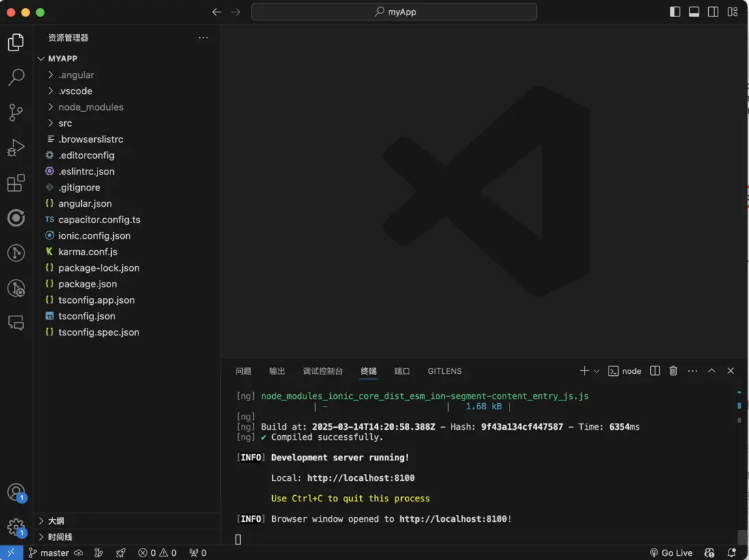Start Go Live server
This screenshot has height=560, width=749.
[672, 552]
